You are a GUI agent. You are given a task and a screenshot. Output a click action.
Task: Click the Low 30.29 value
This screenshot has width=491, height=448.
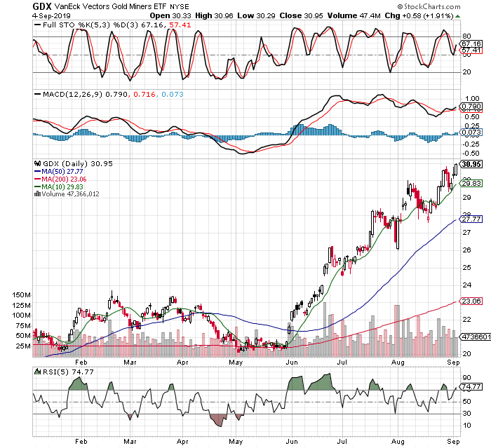point(256,16)
